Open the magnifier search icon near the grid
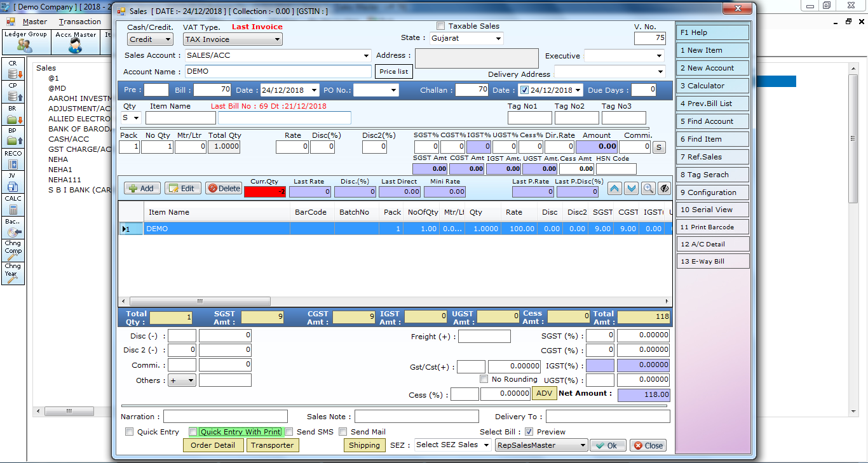 [x=649, y=188]
